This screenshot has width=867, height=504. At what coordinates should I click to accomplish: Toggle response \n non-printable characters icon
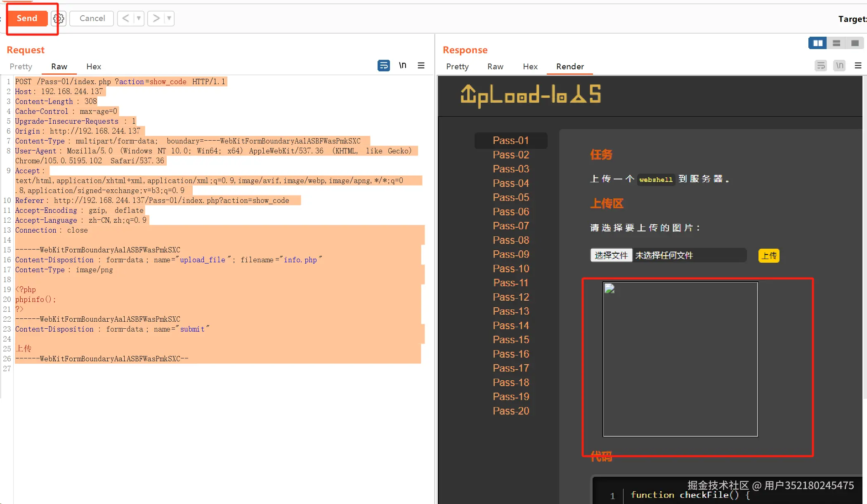[x=839, y=66]
